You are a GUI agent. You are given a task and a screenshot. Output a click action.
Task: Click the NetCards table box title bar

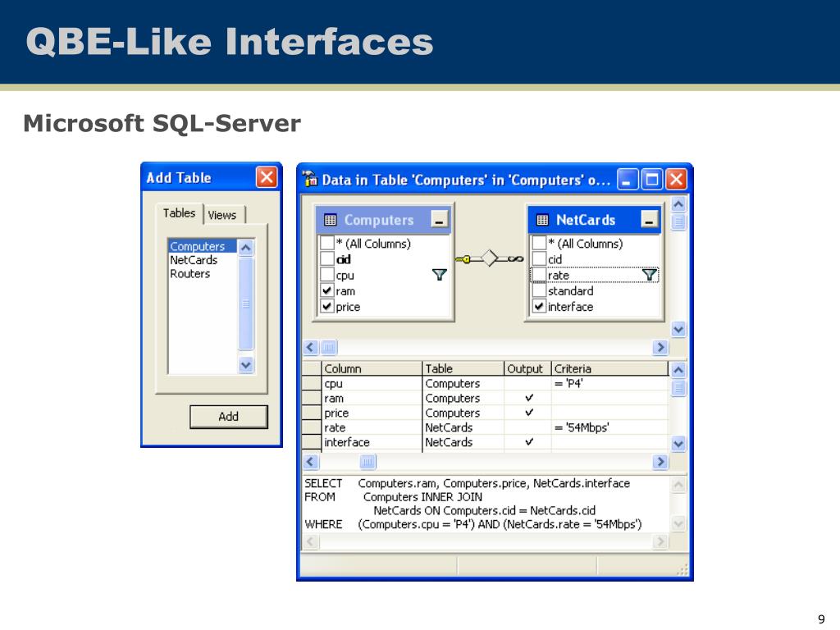coord(595,220)
